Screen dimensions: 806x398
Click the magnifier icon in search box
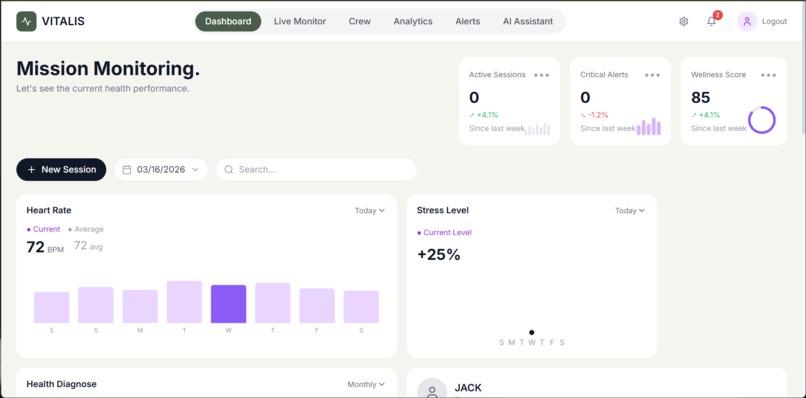pyautogui.click(x=229, y=170)
